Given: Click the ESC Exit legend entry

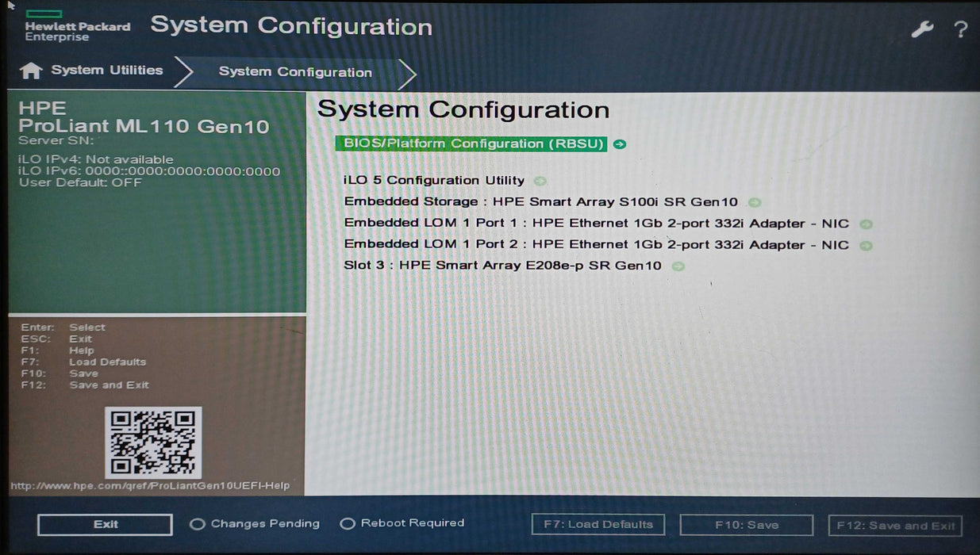Looking at the screenshot, I should click(x=56, y=339).
